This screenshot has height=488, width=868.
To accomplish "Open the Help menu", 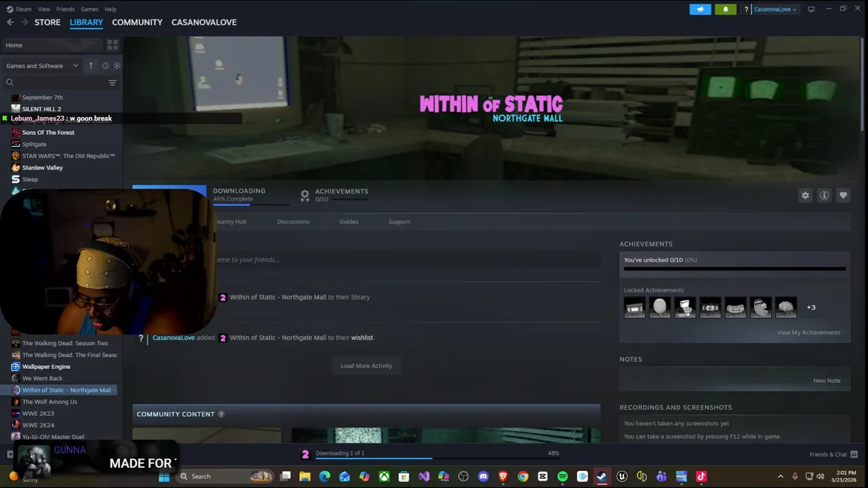I will (111, 9).
